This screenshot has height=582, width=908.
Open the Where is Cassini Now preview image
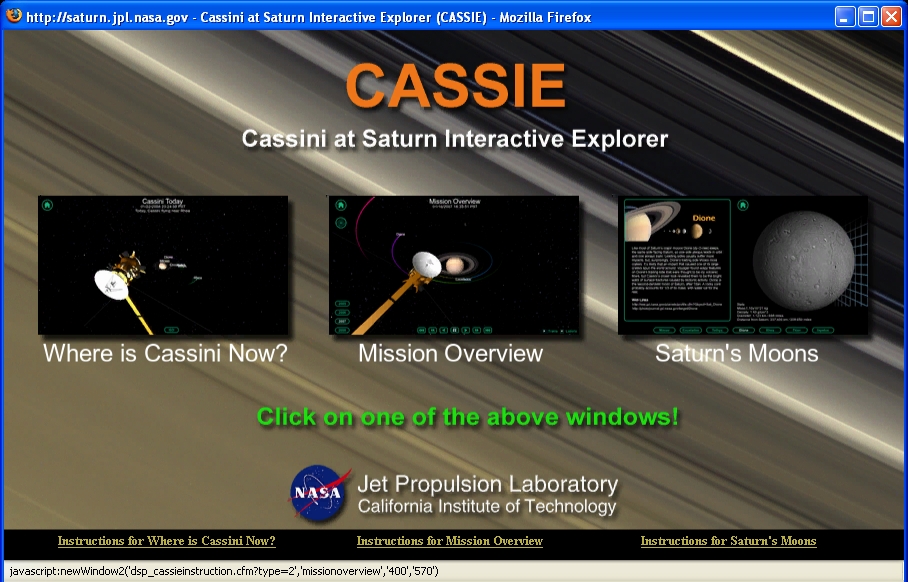pos(163,265)
